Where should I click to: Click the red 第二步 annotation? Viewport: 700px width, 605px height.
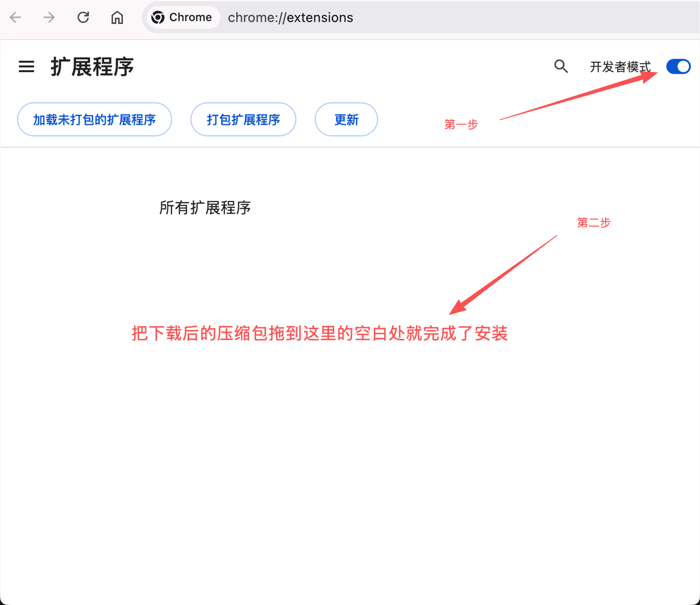coord(594,222)
